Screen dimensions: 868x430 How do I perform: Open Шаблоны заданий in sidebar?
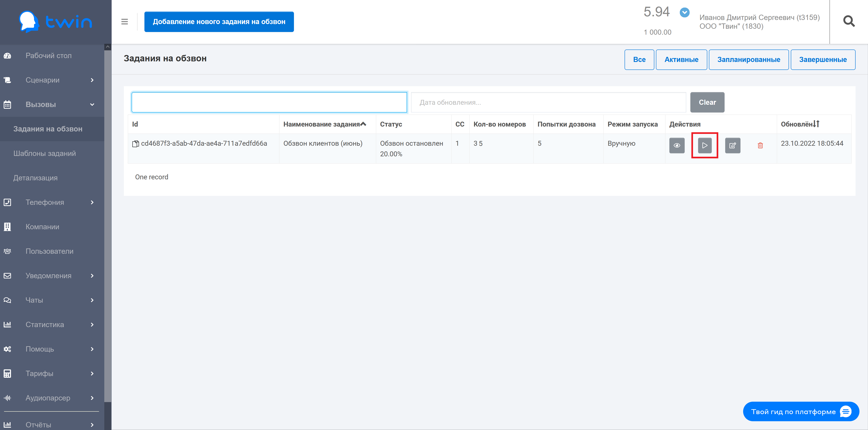(x=44, y=153)
